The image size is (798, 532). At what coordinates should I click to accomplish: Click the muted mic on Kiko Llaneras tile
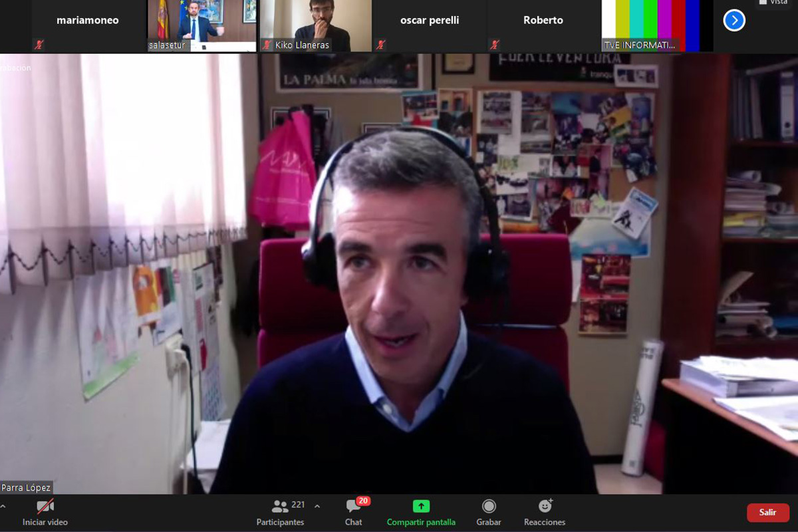[267, 45]
